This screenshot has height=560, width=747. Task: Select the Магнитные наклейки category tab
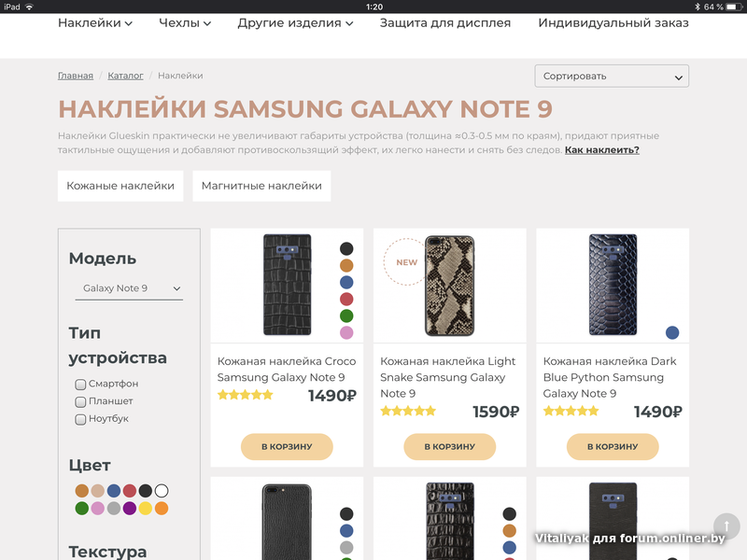pos(261,186)
